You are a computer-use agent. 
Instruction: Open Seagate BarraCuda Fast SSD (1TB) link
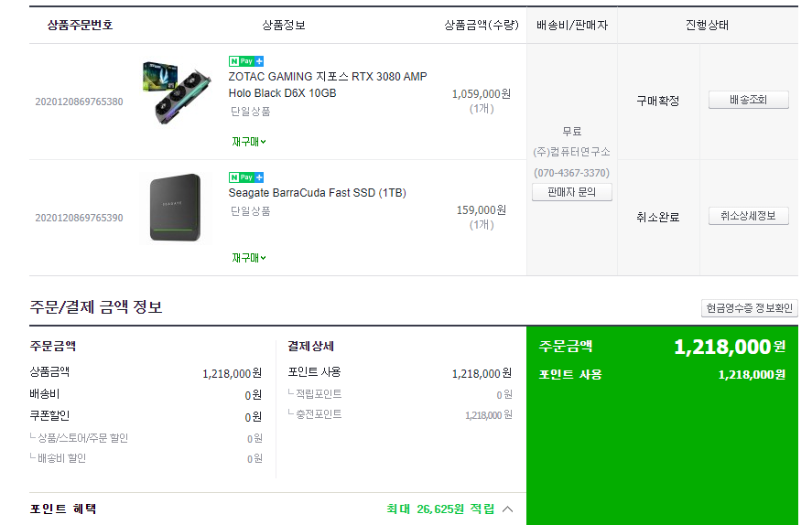tap(317, 193)
